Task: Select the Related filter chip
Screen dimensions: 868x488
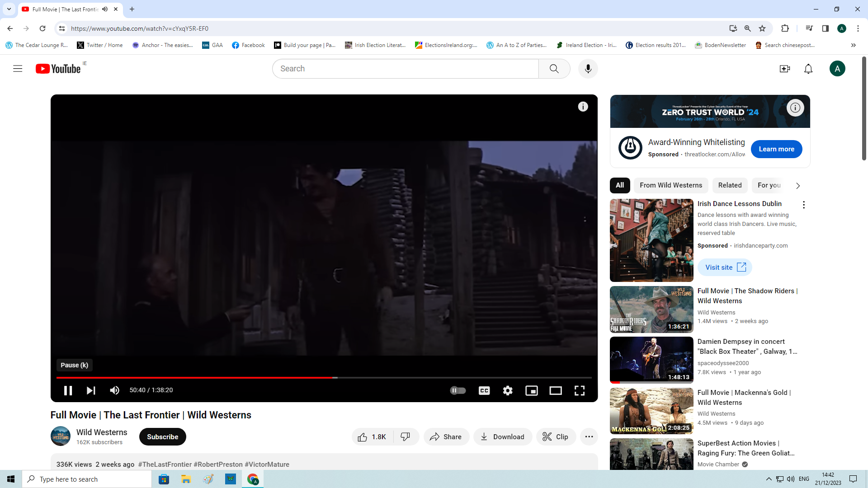Action: (x=730, y=185)
